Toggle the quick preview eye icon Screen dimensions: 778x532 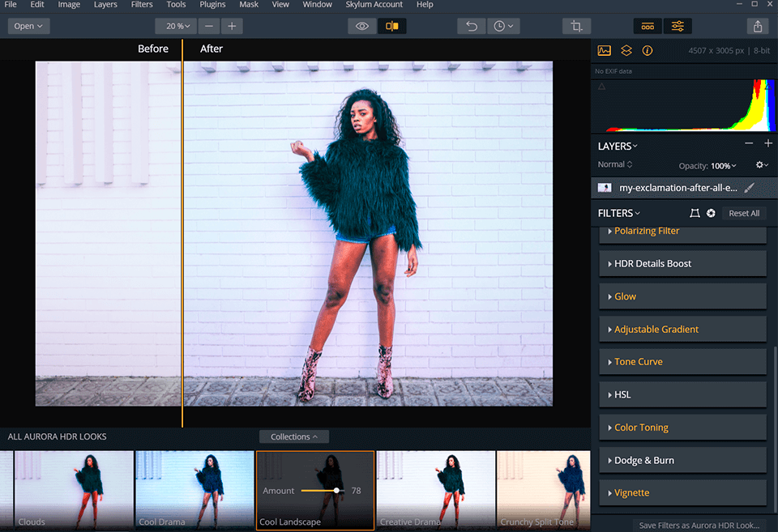pyautogui.click(x=361, y=26)
